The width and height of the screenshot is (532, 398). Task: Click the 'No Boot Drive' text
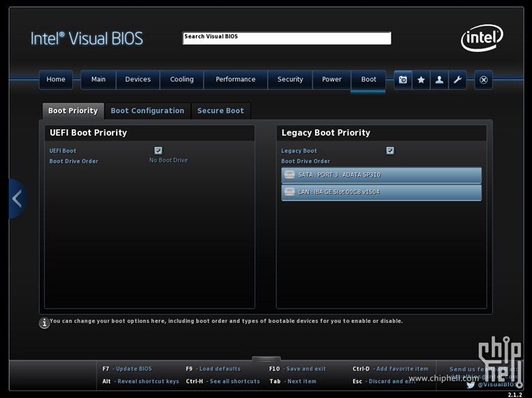(x=168, y=160)
